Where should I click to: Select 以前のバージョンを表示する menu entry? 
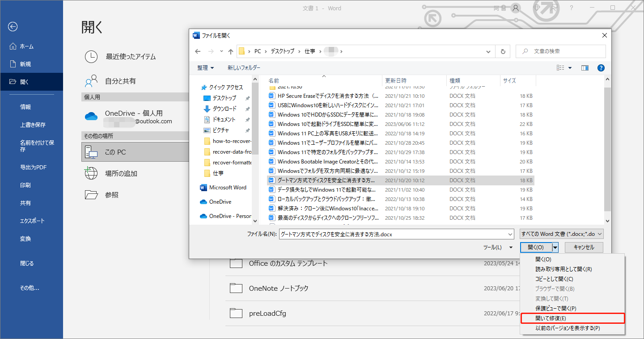pyautogui.click(x=568, y=328)
